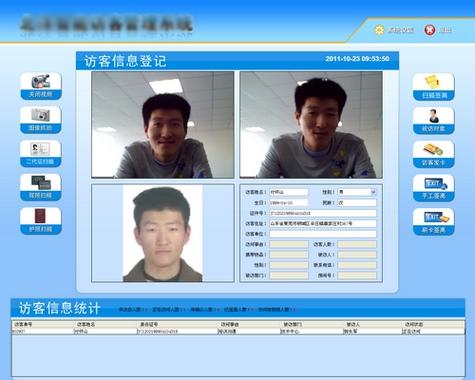
Task: Open system settings via the gear icon
Action: point(380,30)
